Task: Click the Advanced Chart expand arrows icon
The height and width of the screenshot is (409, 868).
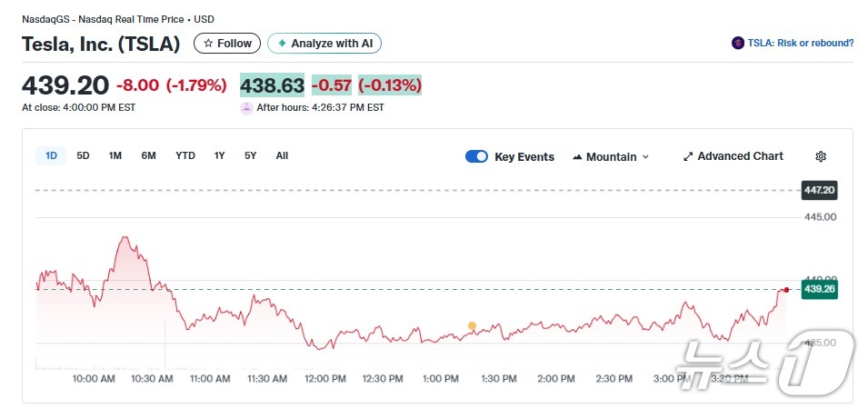Action: pos(688,156)
